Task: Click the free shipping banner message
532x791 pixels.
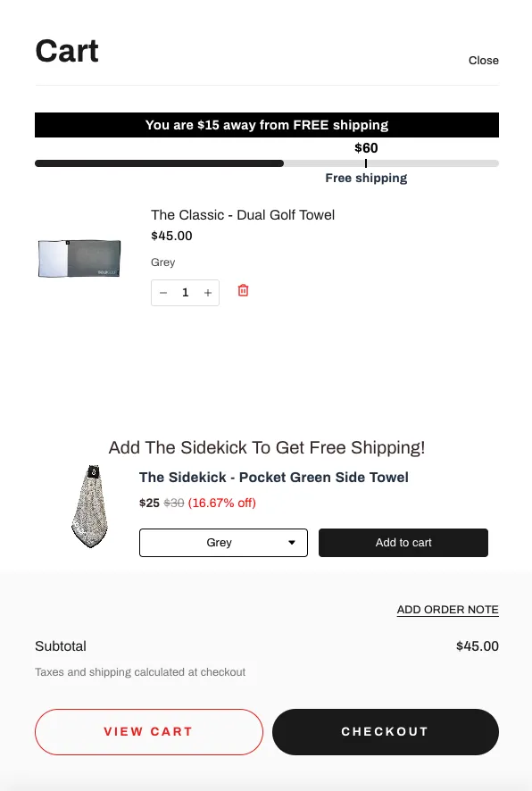Action: point(267,125)
